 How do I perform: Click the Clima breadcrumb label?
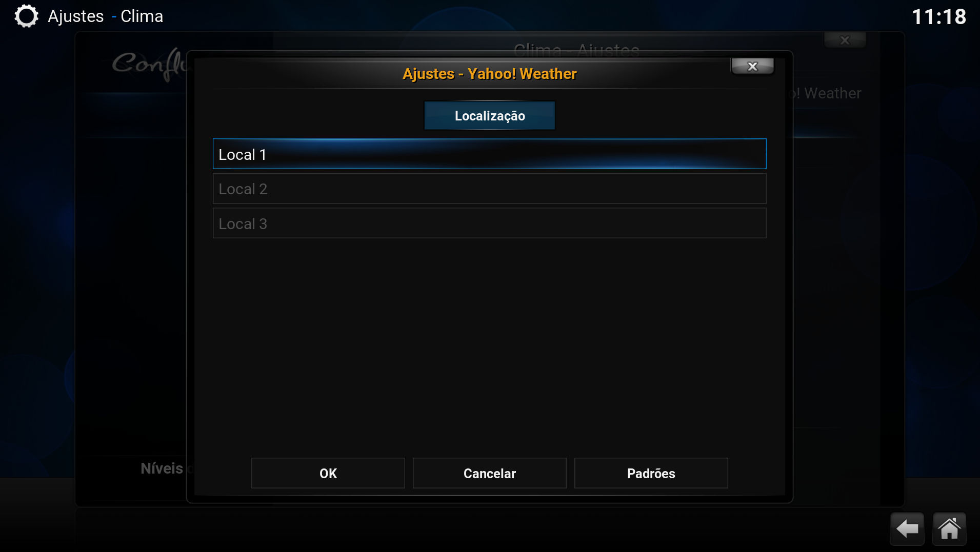click(x=142, y=16)
